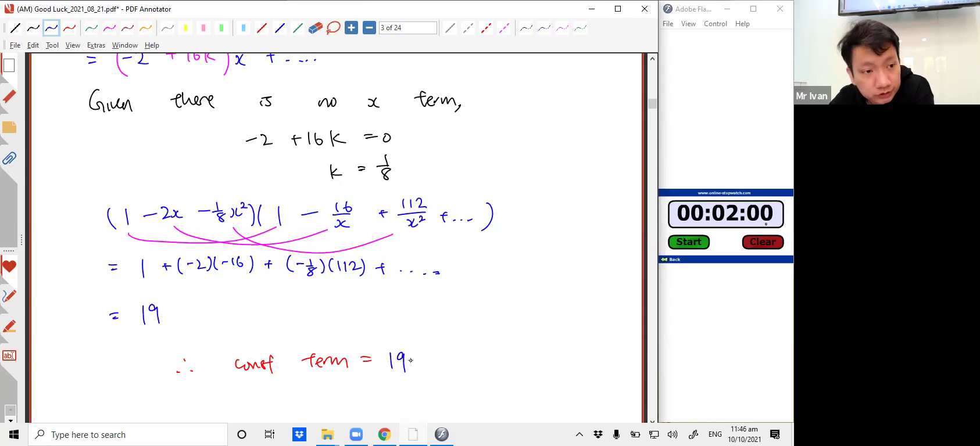Click the Back link below stopwatch

coord(670,259)
